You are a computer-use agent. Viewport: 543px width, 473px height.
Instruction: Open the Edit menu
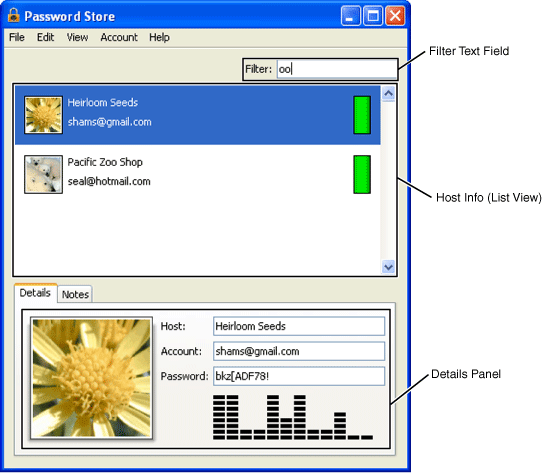coord(45,37)
